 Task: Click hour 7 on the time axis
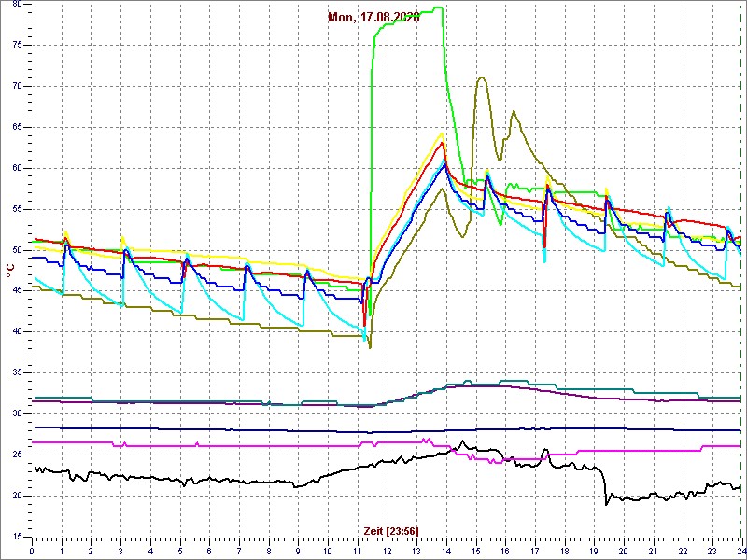(239, 551)
